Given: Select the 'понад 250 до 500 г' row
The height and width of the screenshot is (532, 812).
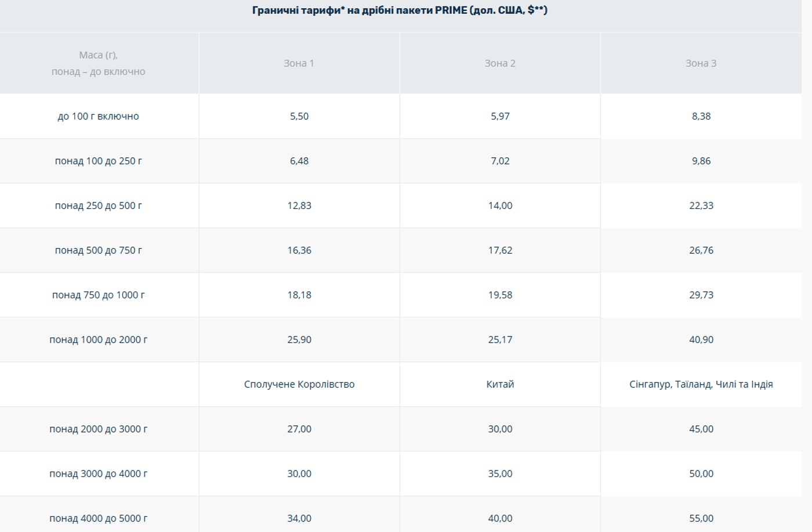Looking at the screenshot, I should [99, 205].
